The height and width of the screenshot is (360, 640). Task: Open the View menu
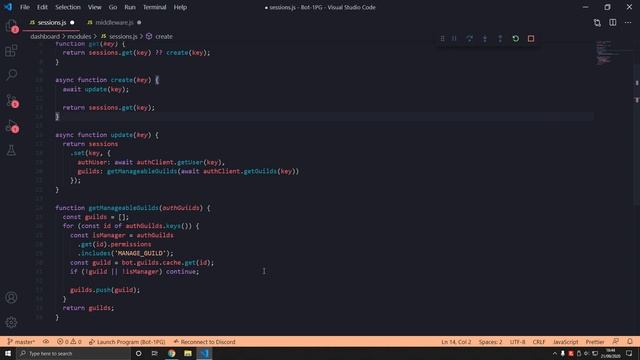coord(94,7)
